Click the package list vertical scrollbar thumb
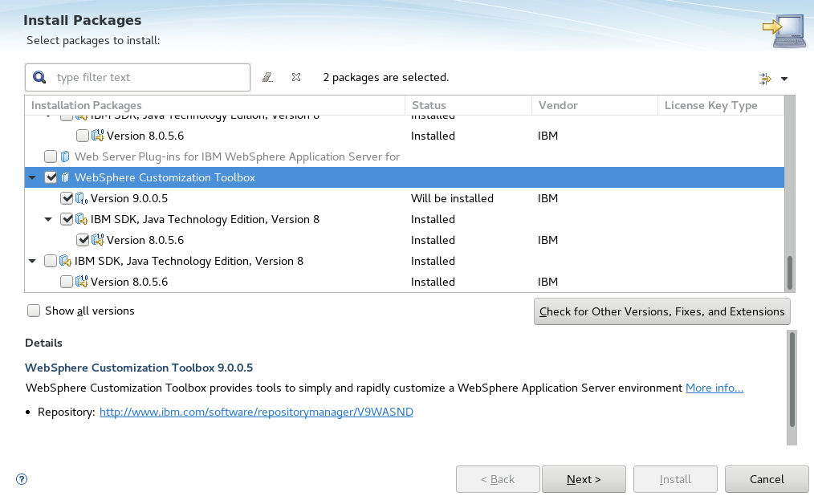This screenshot has height=504, width=814. (x=790, y=273)
